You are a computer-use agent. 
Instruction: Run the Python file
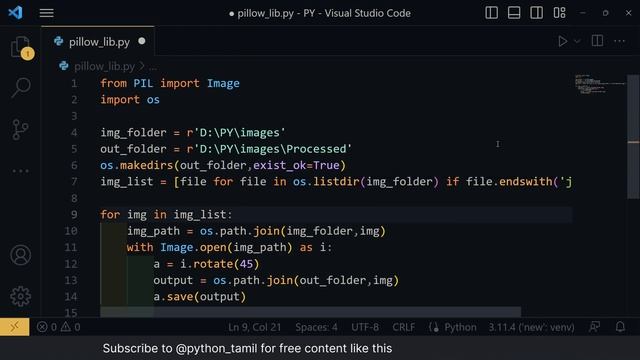[562, 41]
